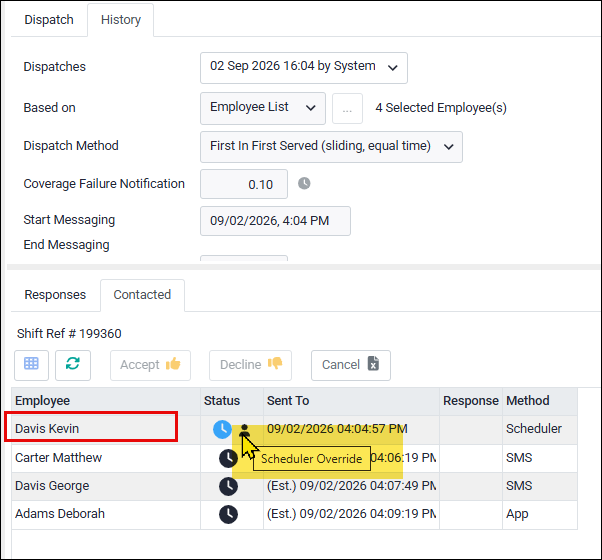Switch to the Dispatch tab
Image resolution: width=602 pixels, height=560 pixels.
pyautogui.click(x=49, y=20)
